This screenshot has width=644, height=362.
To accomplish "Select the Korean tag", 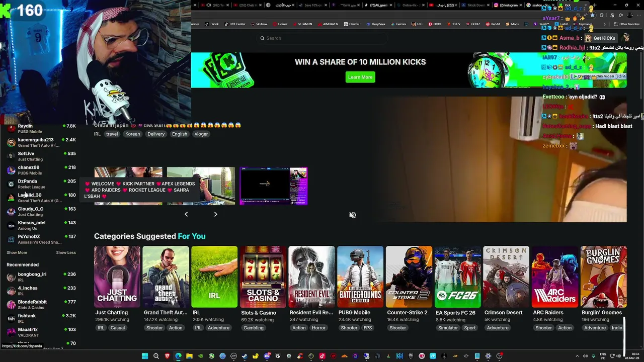I will pos(133,134).
